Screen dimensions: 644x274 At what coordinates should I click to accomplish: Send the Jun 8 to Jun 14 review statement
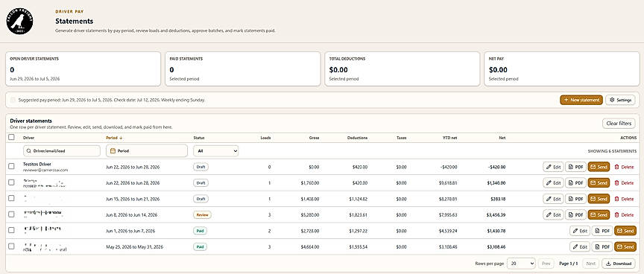click(599, 214)
